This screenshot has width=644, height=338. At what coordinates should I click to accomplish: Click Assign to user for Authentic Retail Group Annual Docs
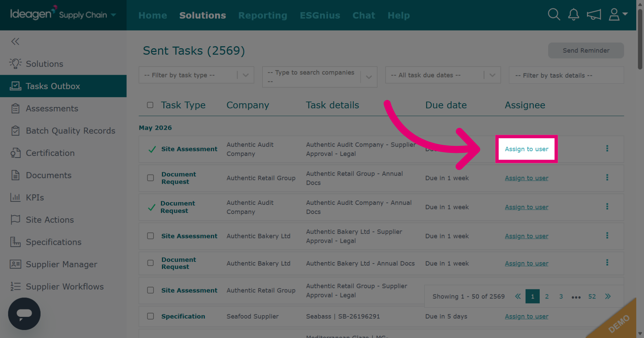pos(527,178)
